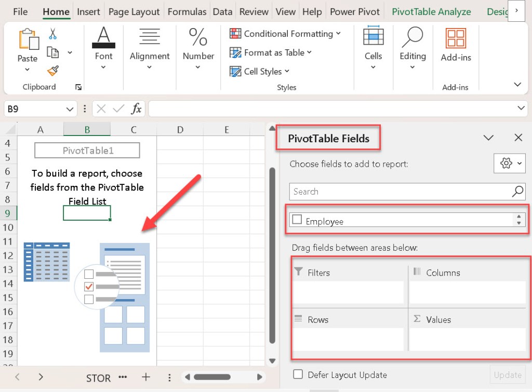The image size is (532, 392).
Task: Show more ribbon tabs arrow
Action: pos(516,11)
